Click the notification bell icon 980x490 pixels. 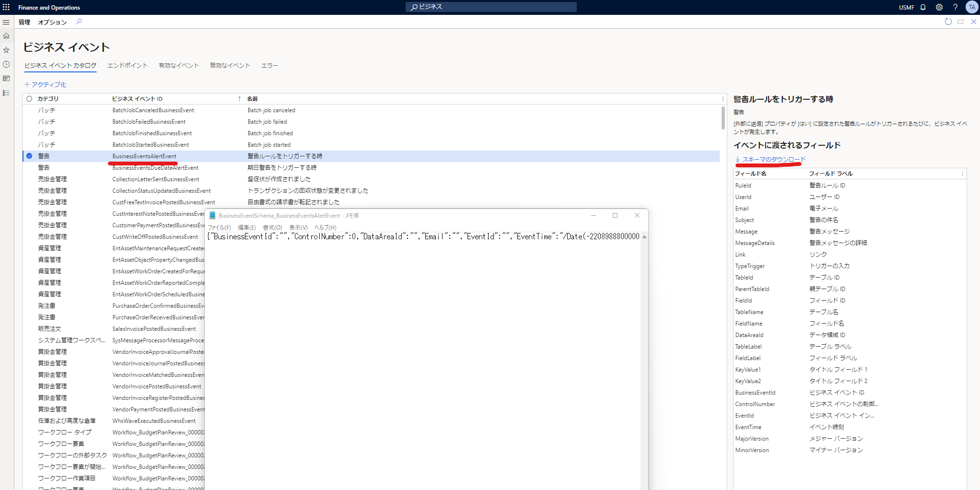click(x=923, y=7)
